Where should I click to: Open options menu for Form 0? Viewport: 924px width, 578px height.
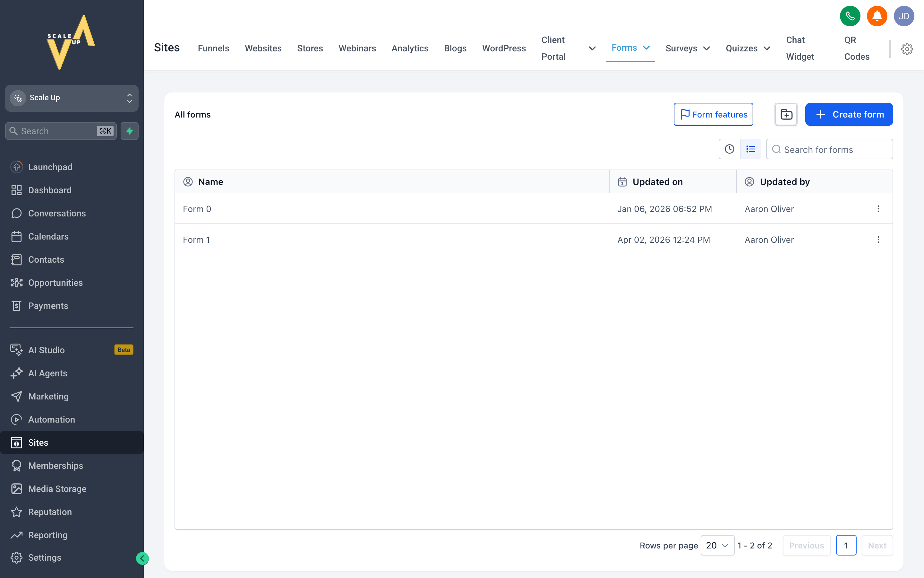pyautogui.click(x=878, y=209)
